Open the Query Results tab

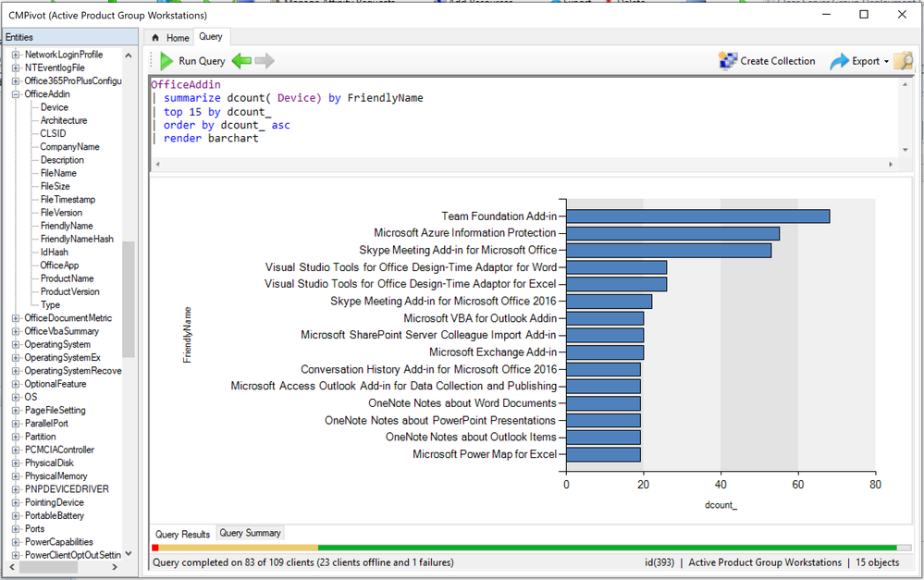click(183, 534)
